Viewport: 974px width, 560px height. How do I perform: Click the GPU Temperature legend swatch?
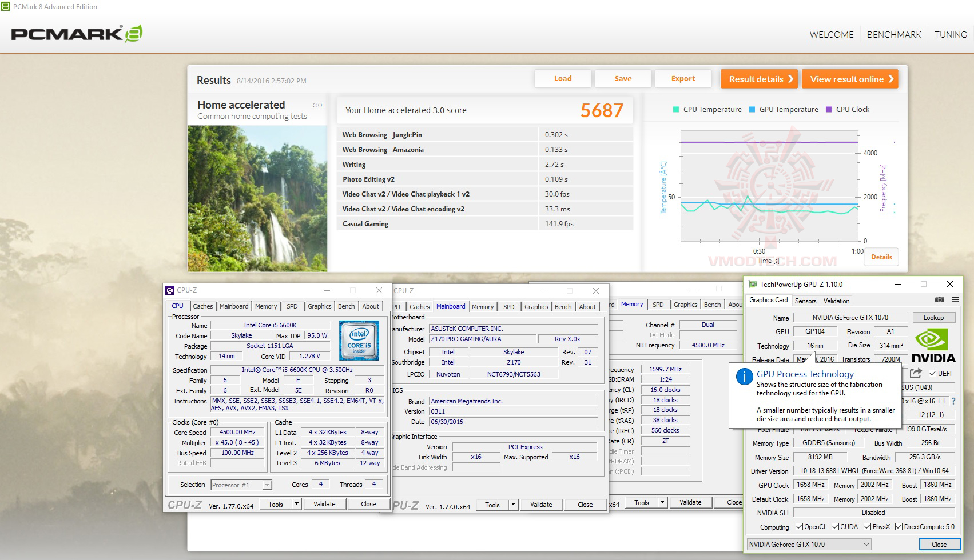(x=752, y=110)
